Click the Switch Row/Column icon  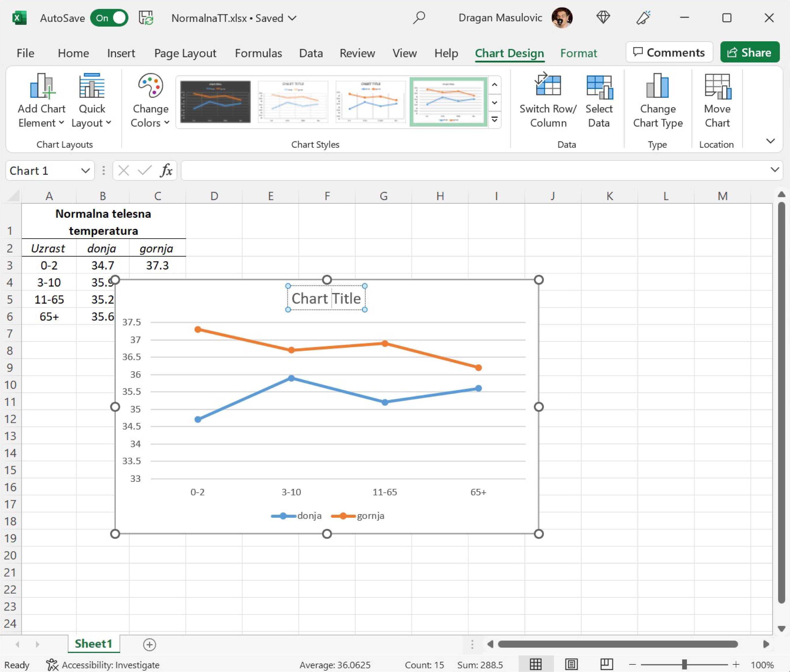pos(548,85)
